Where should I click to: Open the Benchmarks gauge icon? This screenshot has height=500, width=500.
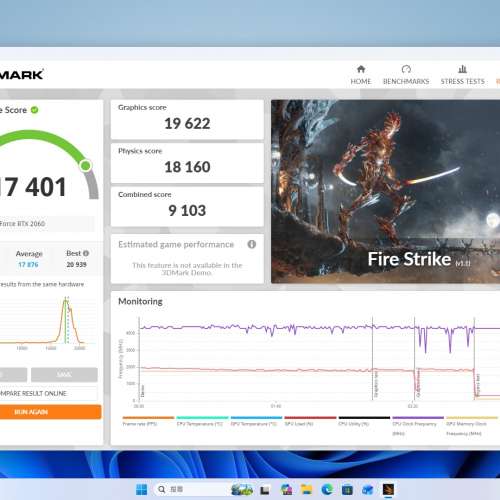tap(406, 69)
